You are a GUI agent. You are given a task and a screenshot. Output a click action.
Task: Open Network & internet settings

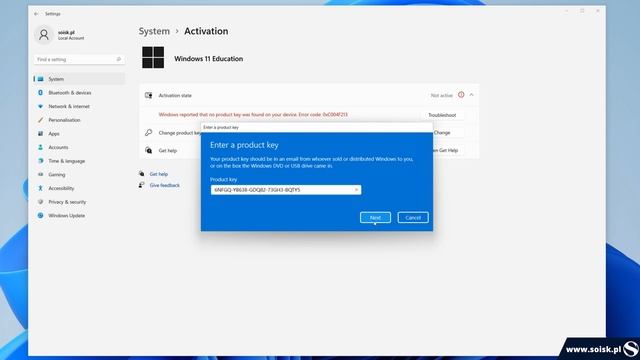pos(79,107)
